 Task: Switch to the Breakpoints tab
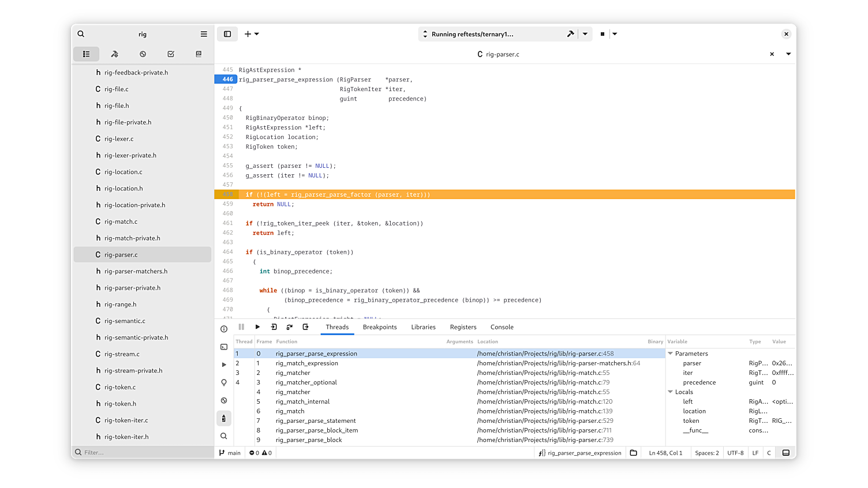(380, 327)
